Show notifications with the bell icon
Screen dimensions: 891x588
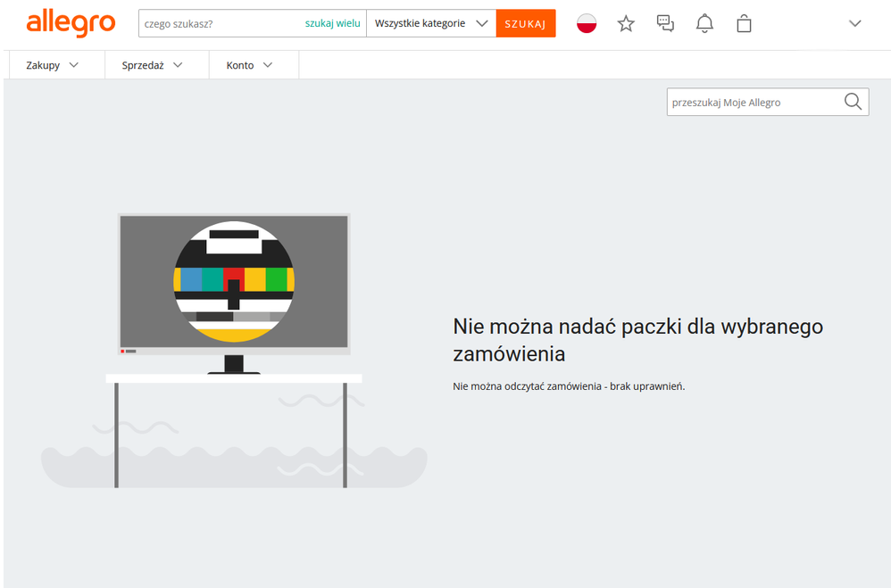tap(704, 24)
